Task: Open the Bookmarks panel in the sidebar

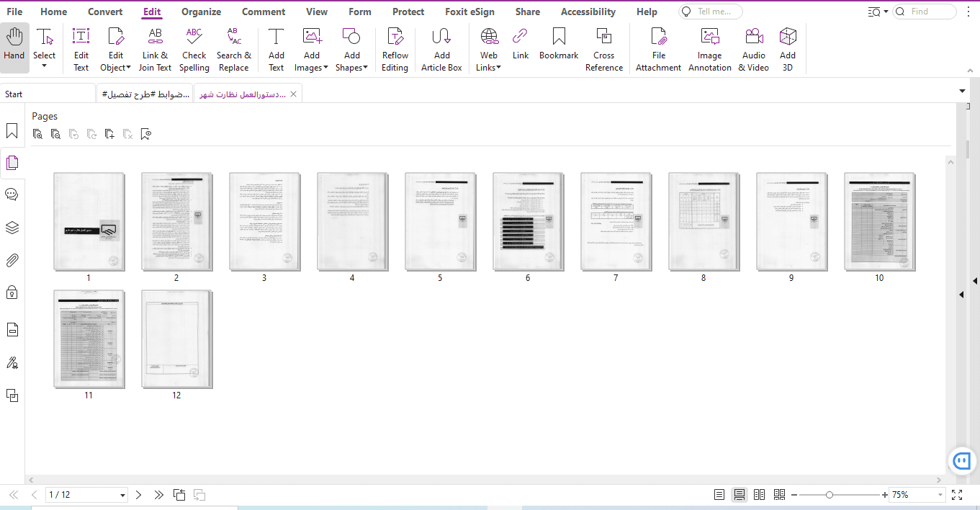Action: point(12,130)
